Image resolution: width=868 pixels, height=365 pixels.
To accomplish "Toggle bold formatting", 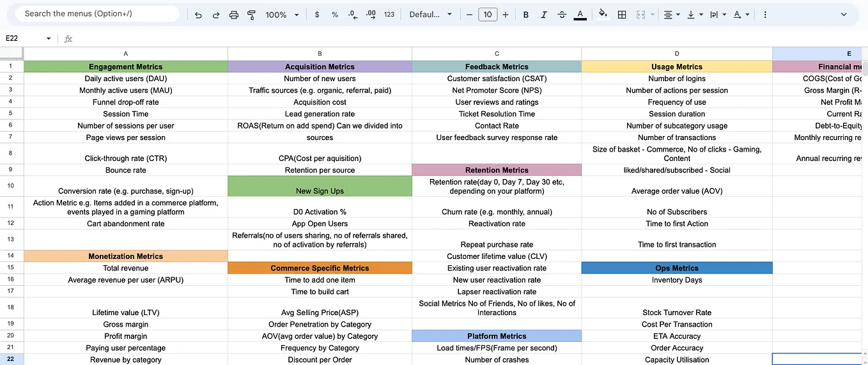I will tap(525, 14).
